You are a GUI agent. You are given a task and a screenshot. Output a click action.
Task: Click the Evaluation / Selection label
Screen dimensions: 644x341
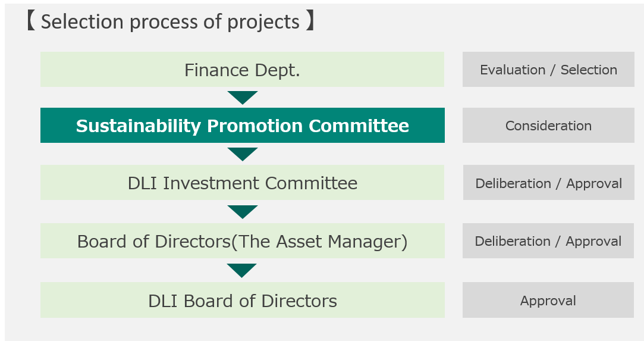tap(548, 70)
